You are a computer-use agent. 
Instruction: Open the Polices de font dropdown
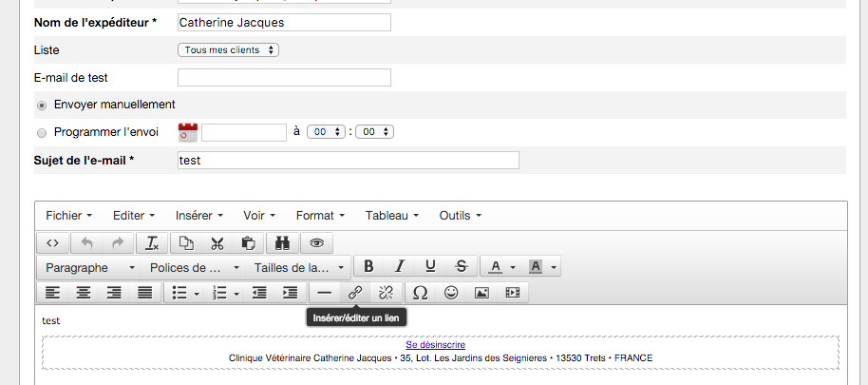194,267
